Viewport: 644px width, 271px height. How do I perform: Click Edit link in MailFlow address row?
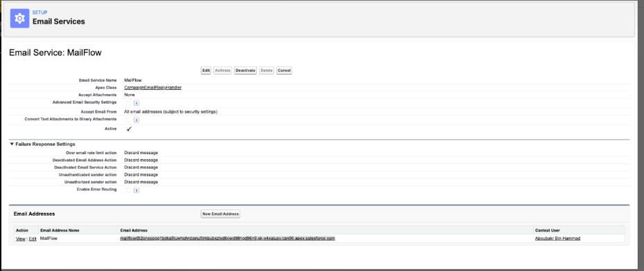click(x=33, y=239)
